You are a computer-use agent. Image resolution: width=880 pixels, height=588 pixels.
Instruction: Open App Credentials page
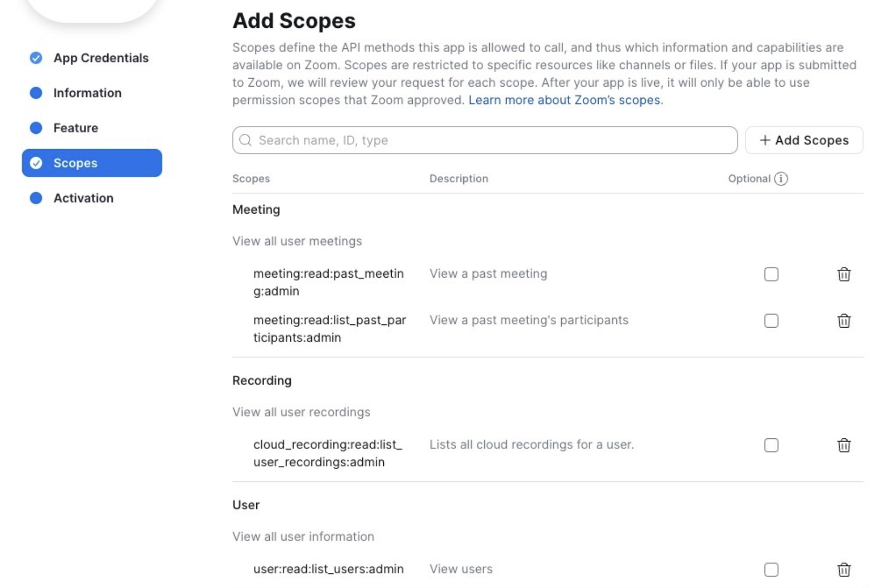pos(101,58)
